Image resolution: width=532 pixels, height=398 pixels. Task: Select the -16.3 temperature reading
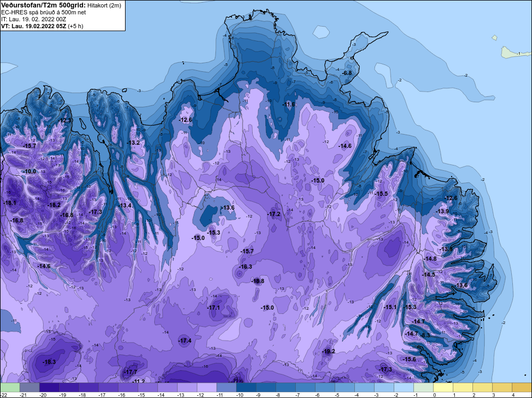(245, 267)
